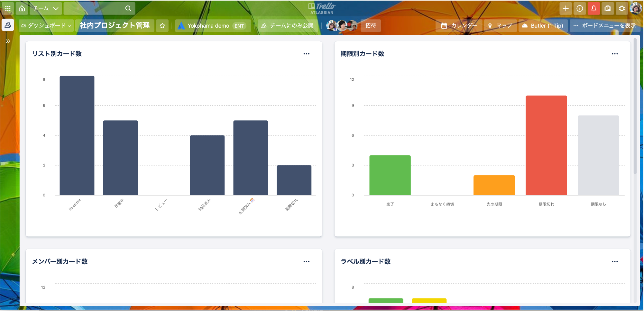
Task: Change チームにのみ公開 visibility setting
Action: click(288, 26)
